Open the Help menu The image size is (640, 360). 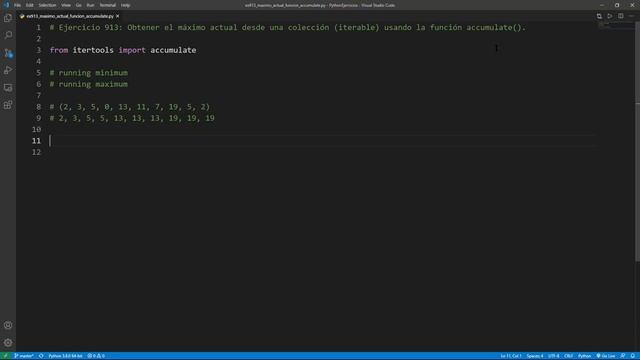click(125, 5)
